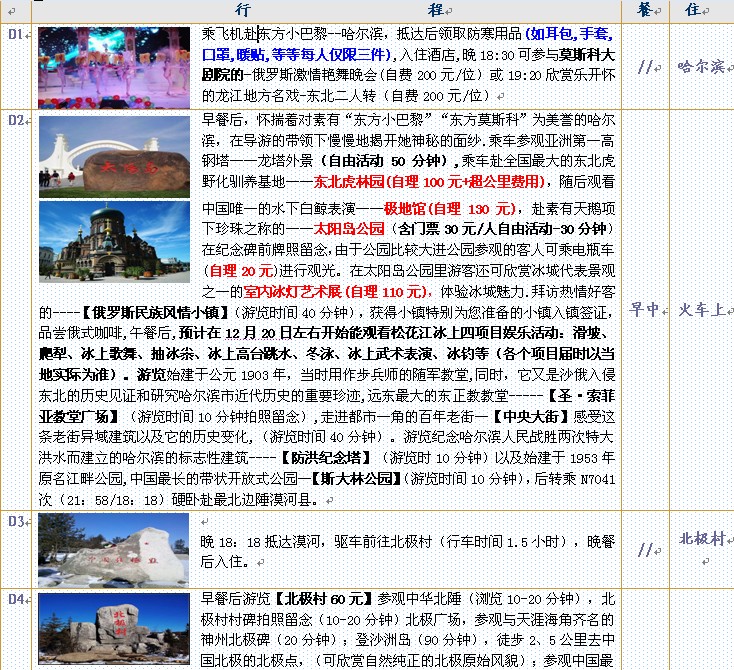Click the 餐 column header

tap(642, 10)
